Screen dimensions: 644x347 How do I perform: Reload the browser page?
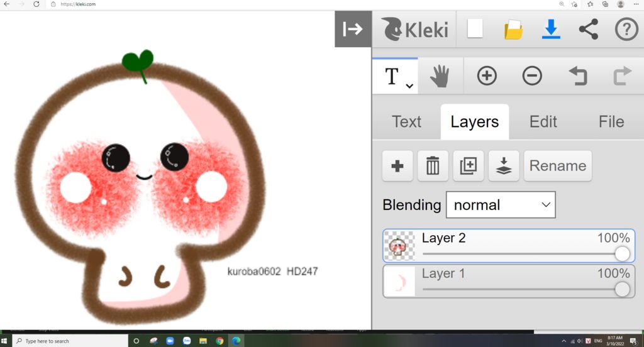point(36,4)
